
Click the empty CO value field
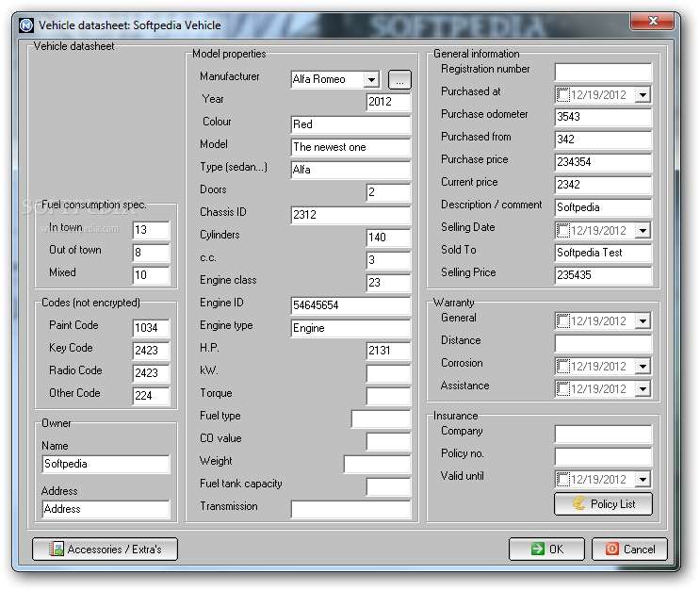pos(388,441)
